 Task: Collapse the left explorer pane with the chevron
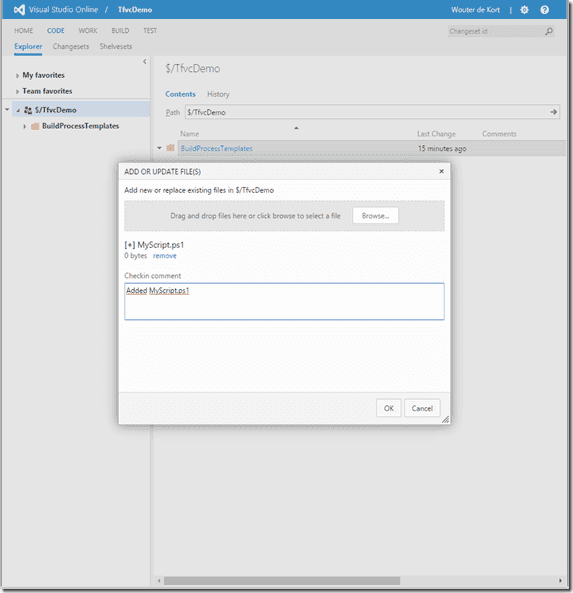click(144, 61)
